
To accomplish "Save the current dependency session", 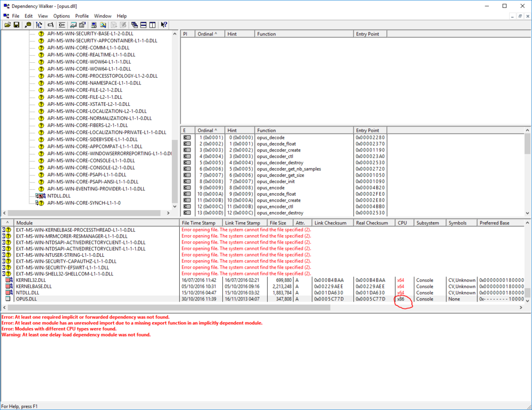I will pos(16,24).
